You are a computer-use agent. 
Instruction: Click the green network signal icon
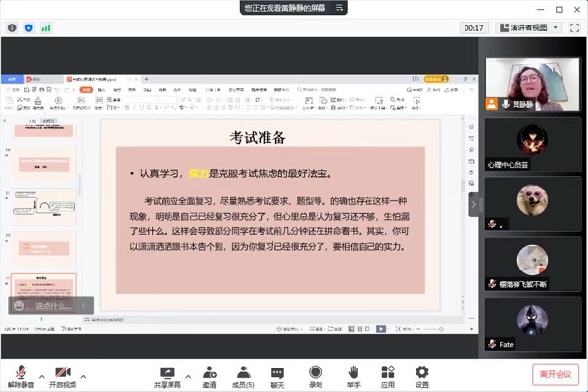click(x=45, y=28)
